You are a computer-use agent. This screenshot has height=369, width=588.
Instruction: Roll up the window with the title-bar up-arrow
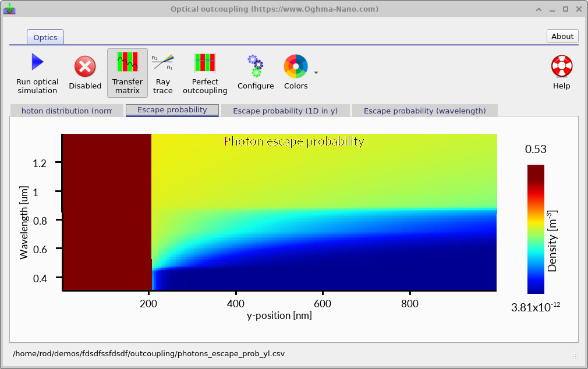tap(539, 9)
